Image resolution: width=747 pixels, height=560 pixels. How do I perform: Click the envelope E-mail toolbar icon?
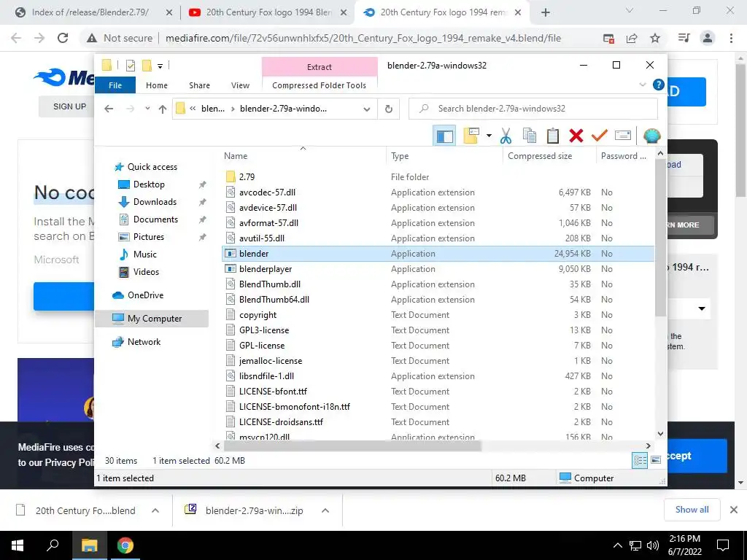[x=623, y=136]
